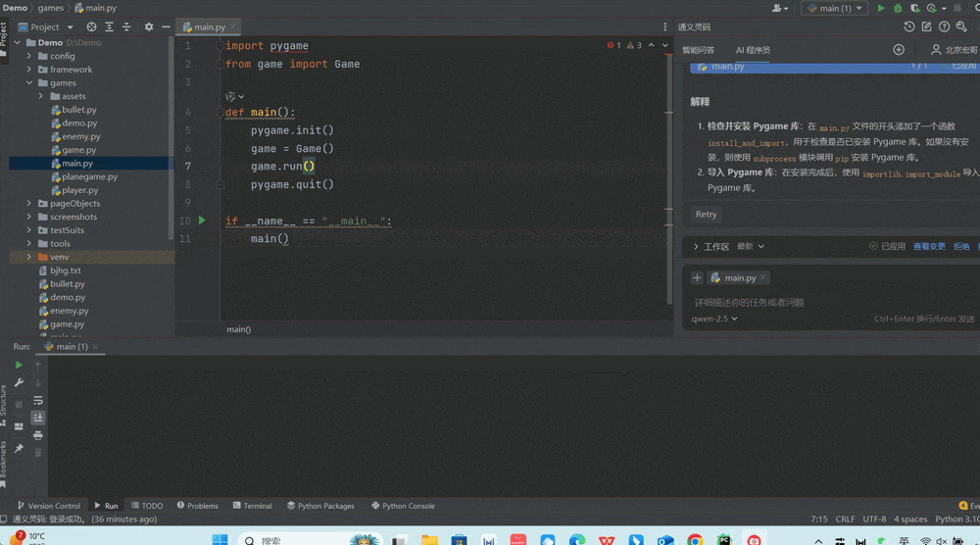Click the green Run button in top toolbar
The width and height of the screenshot is (980, 545).
(x=881, y=8)
